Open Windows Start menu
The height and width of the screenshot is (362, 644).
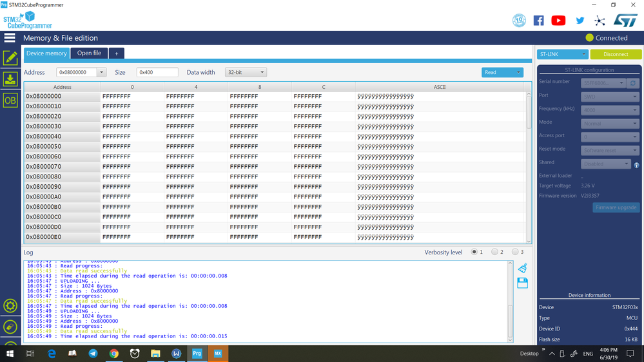[10, 354]
